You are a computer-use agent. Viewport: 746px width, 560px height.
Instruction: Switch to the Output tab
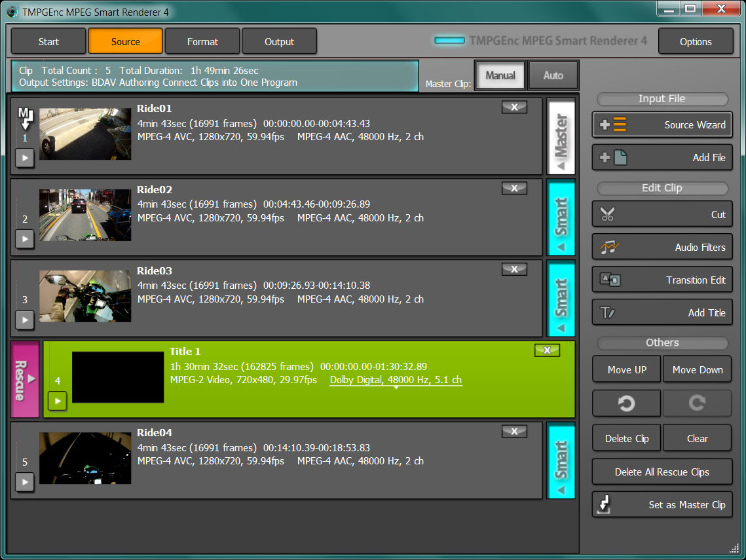click(279, 41)
